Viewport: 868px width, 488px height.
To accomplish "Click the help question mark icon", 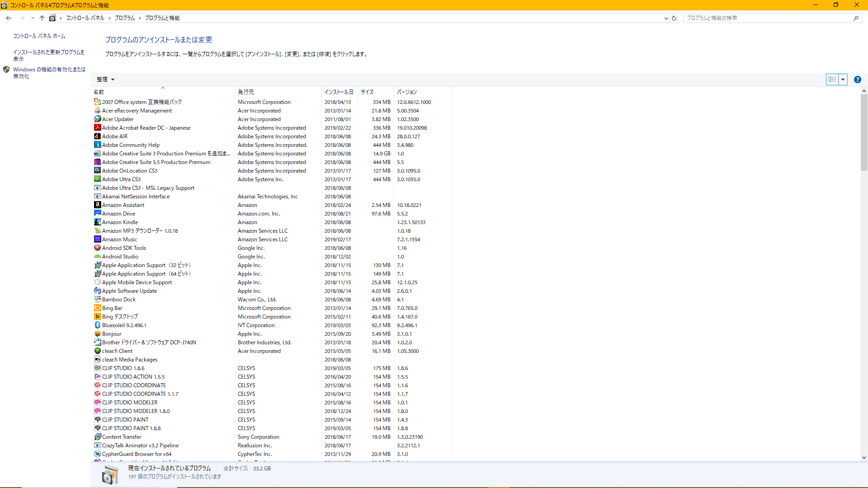I will pyautogui.click(x=857, y=80).
